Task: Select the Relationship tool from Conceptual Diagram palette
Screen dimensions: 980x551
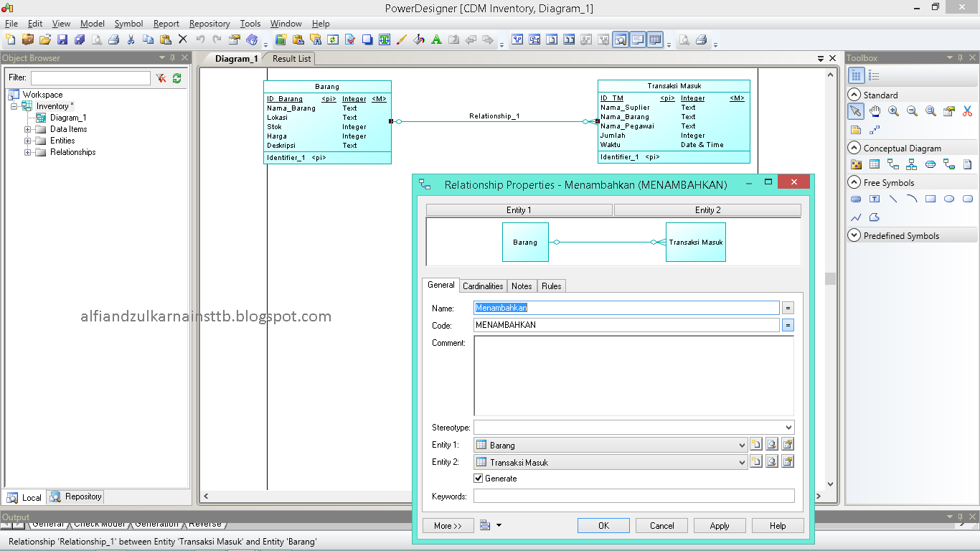Action: pyautogui.click(x=893, y=164)
